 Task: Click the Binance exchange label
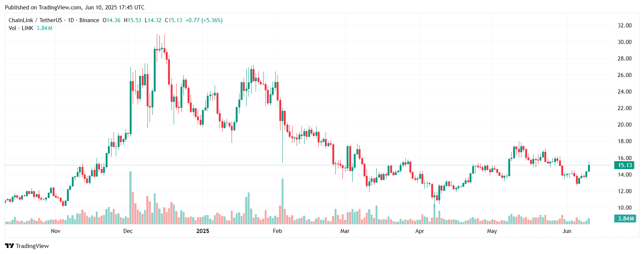click(x=89, y=20)
